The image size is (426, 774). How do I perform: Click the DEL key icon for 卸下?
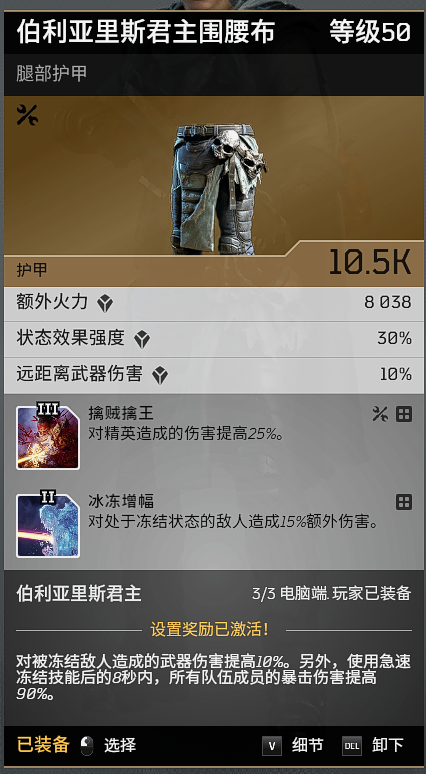(351, 746)
